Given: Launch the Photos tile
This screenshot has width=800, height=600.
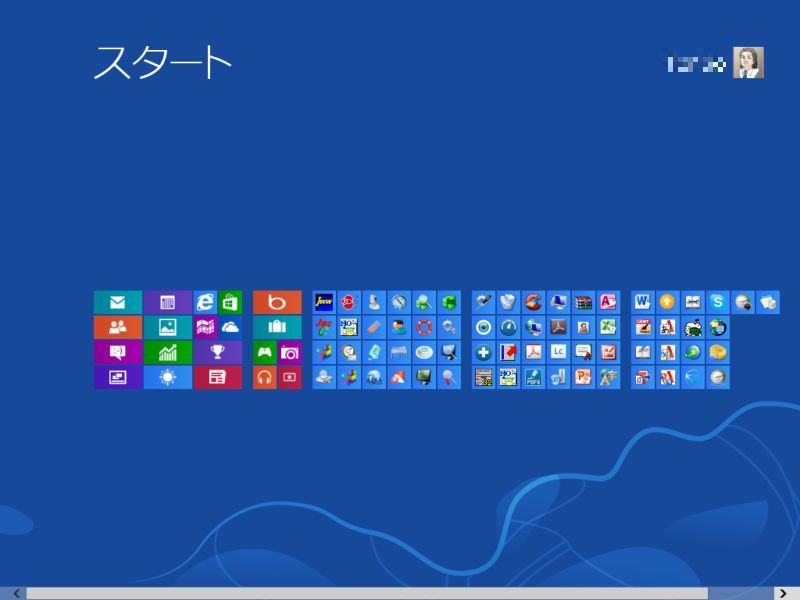Looking at the screenshot, I should coord(167,327).
